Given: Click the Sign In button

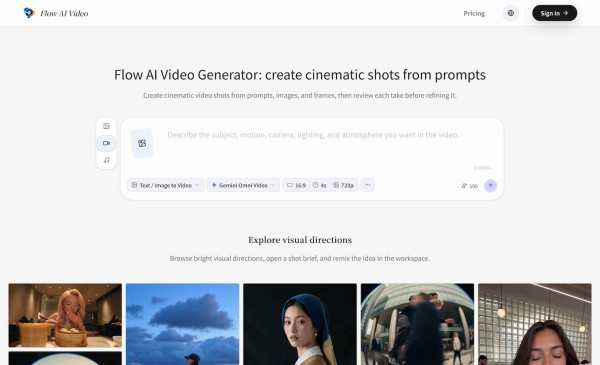Looking at the screenshot, I should pos(554,13).
